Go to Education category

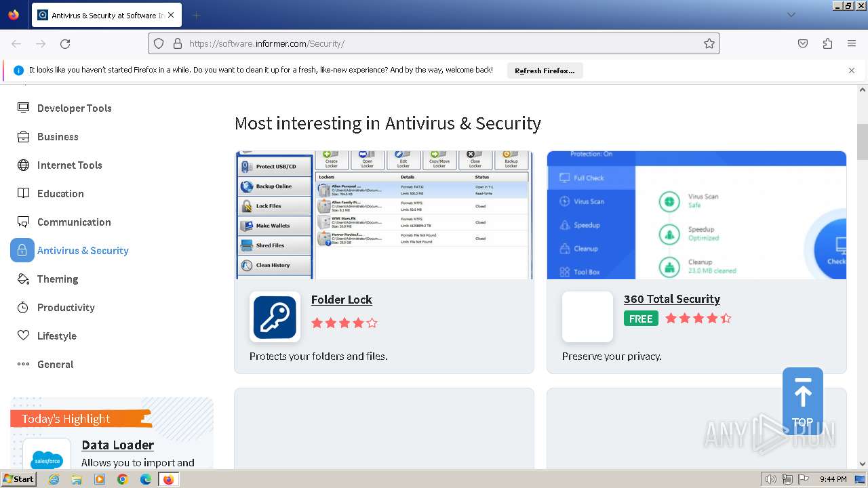click(x=60, y=193)
